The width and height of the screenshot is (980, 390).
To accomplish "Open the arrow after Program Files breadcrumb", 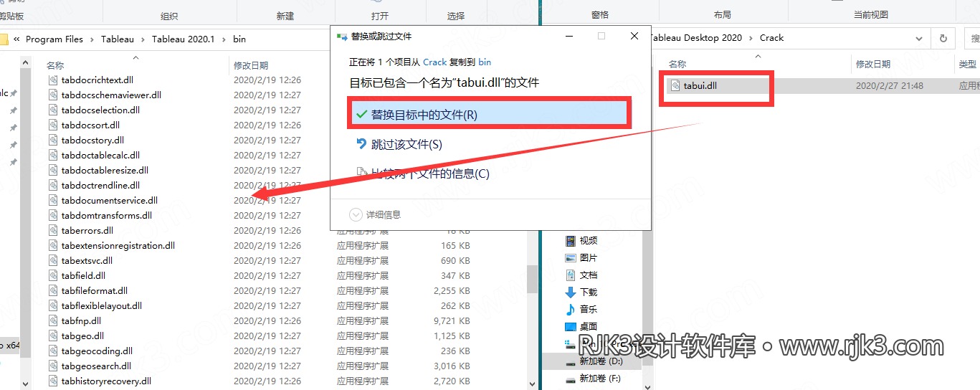I will (92, 39).
